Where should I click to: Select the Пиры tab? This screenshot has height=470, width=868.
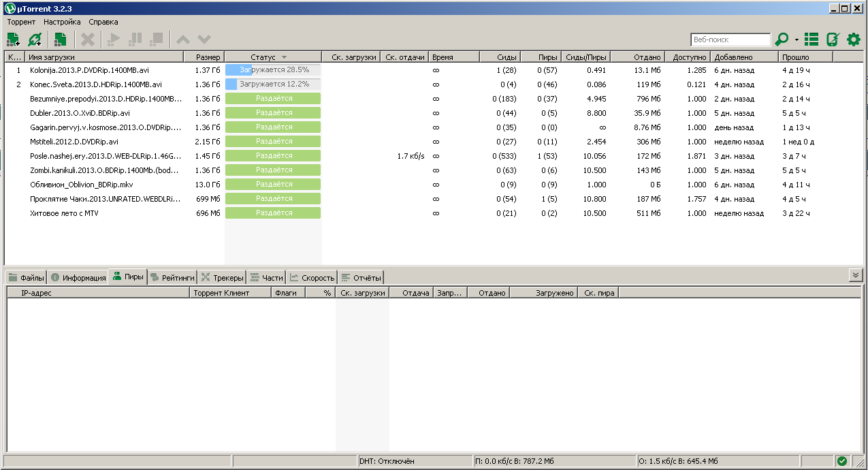coord(128,277)
